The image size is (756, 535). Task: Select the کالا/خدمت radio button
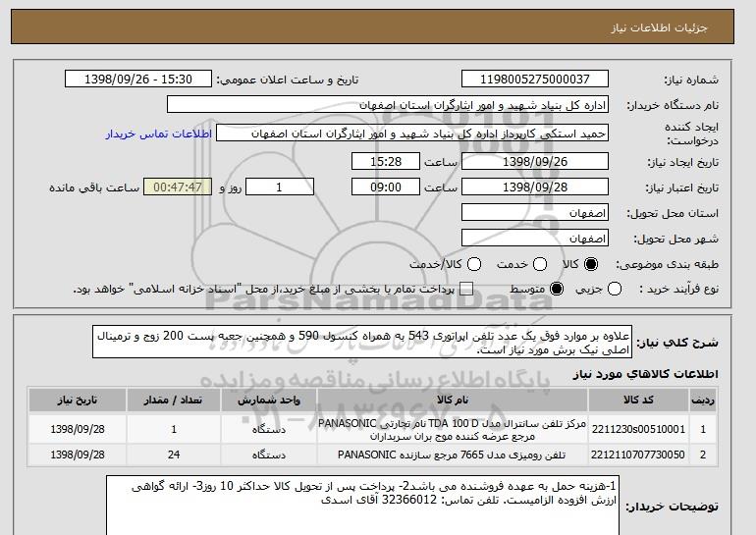point(474,264)
